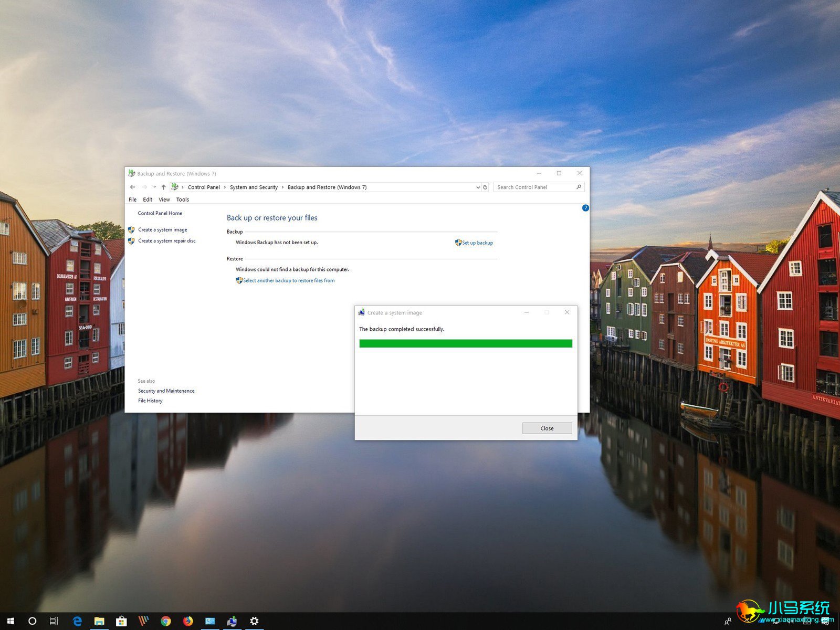Expand the chevron after Control Panel breadcrumb
840x630 pixels.
pyautogui.click(x=225, y=187)
